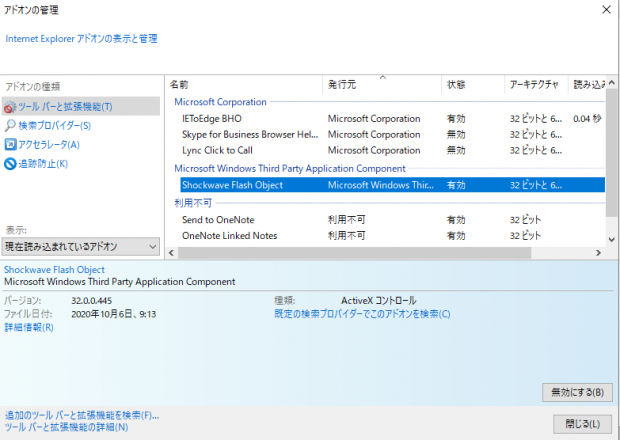Click the accelerators arrow icon
620x440 pixels.
coord(10,145)
